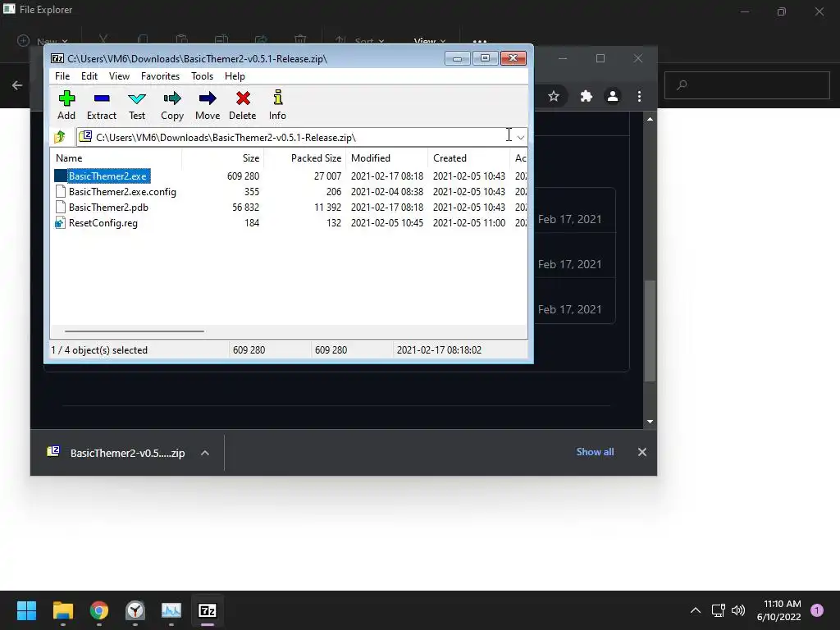
Task: Open the Help menu
Action: pos(235,76)
